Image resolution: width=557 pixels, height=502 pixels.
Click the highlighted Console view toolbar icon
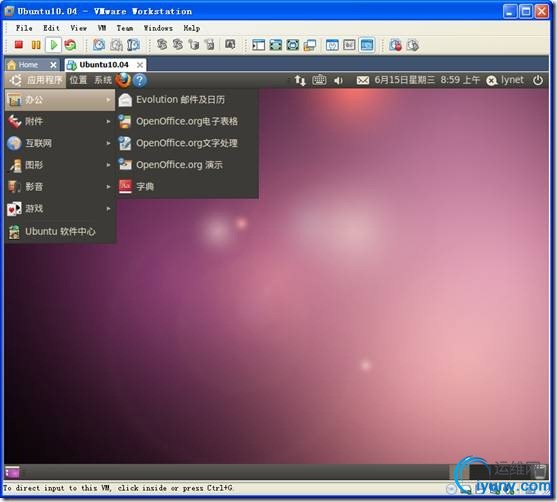click(x=367, y=45)
